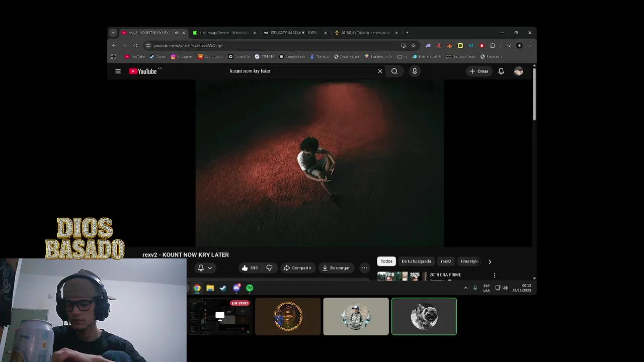Go back in browser history
644x362 pixels.
click(x=114, y=45)
